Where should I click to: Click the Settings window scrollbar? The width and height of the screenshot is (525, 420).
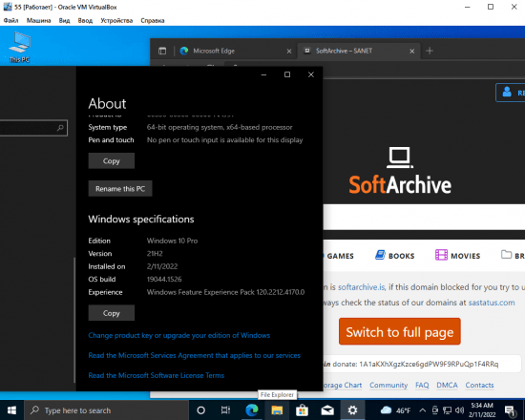[x=74, y=320]
